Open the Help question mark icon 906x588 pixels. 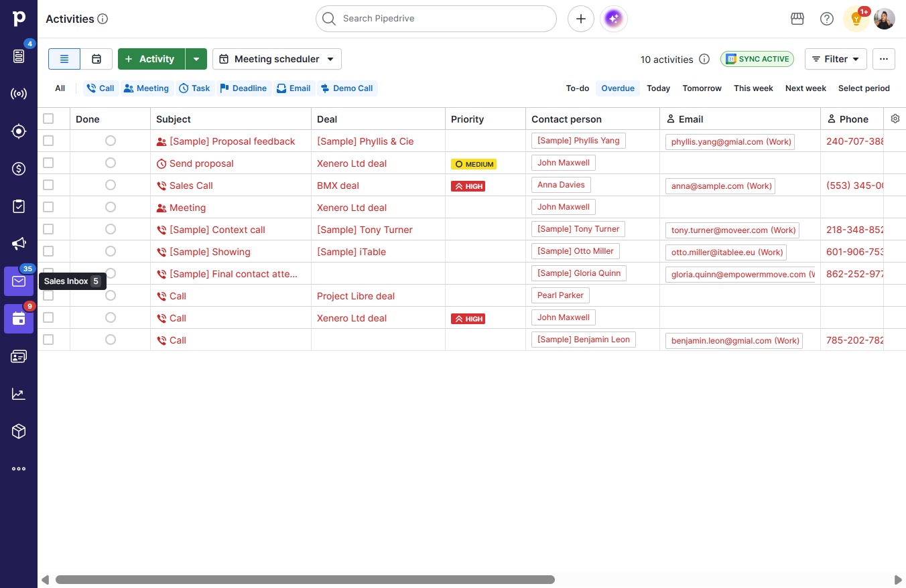[827, 19]
